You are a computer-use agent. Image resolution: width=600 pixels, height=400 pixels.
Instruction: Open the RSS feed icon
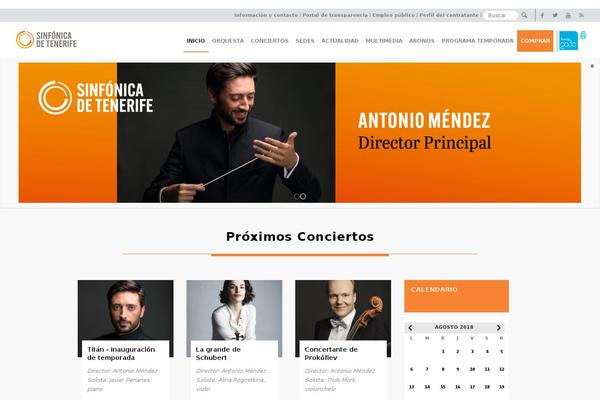(x=581, y=15)
